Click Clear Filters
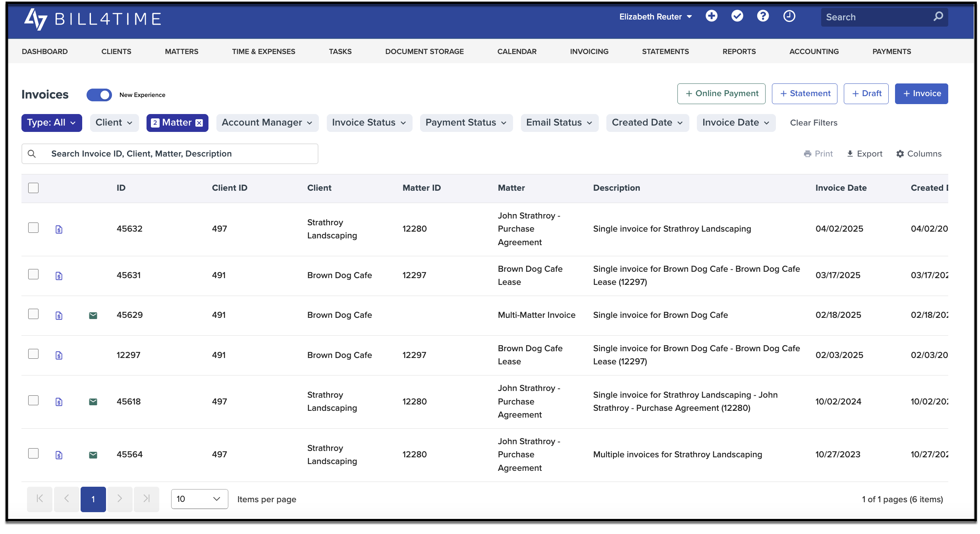Image resolution: width=980 pixels, height=534 pixels. tap(814, 123)
